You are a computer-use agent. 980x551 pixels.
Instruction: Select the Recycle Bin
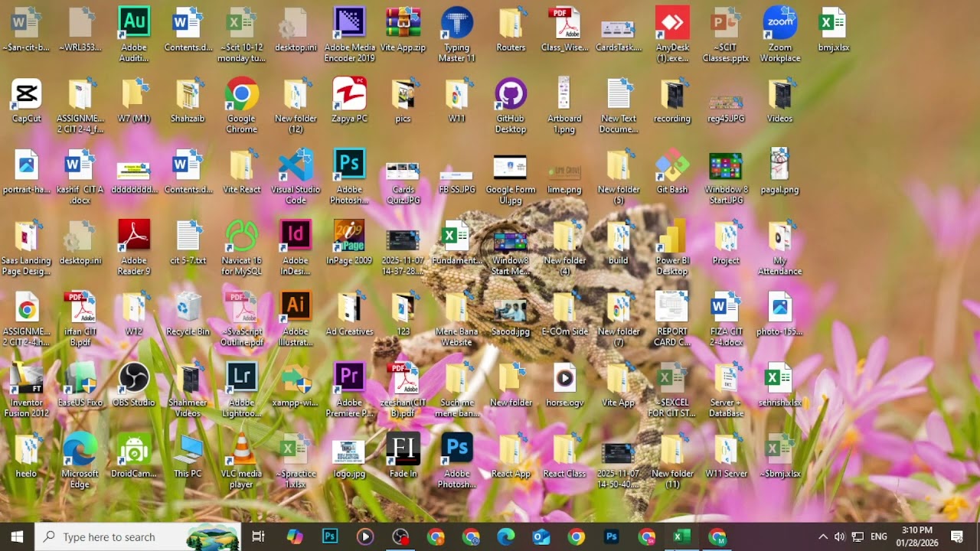[188, 314]
